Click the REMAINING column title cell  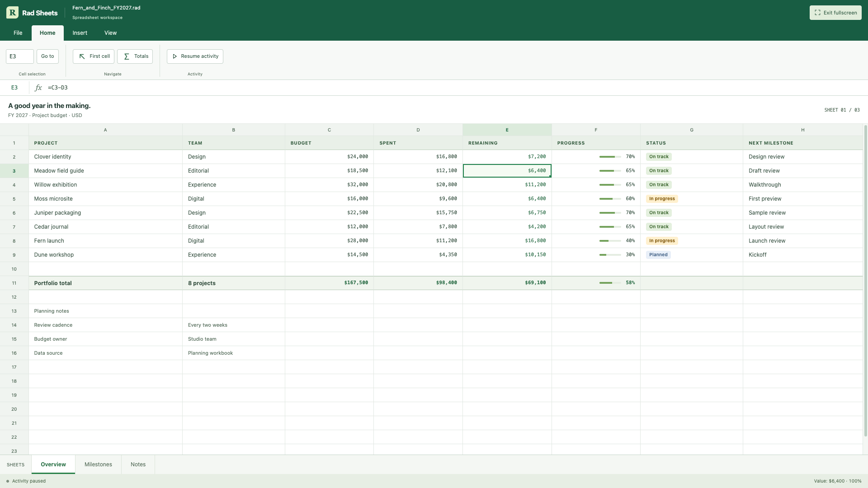[507, 143]
